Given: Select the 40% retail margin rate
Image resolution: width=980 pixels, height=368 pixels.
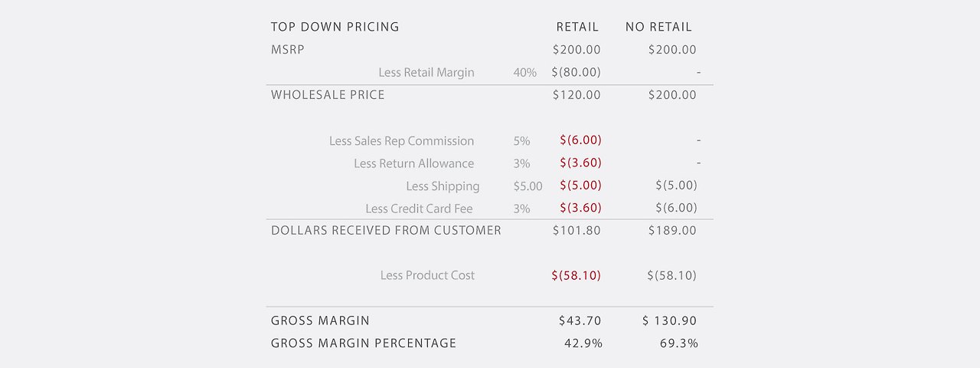Looking at the screenshot, I should (525, 73).
